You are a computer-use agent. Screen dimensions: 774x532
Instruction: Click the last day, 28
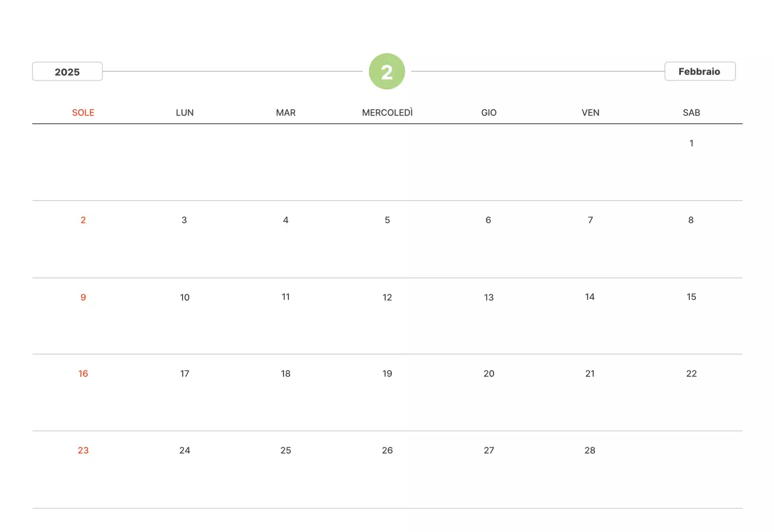pos(590,450)
